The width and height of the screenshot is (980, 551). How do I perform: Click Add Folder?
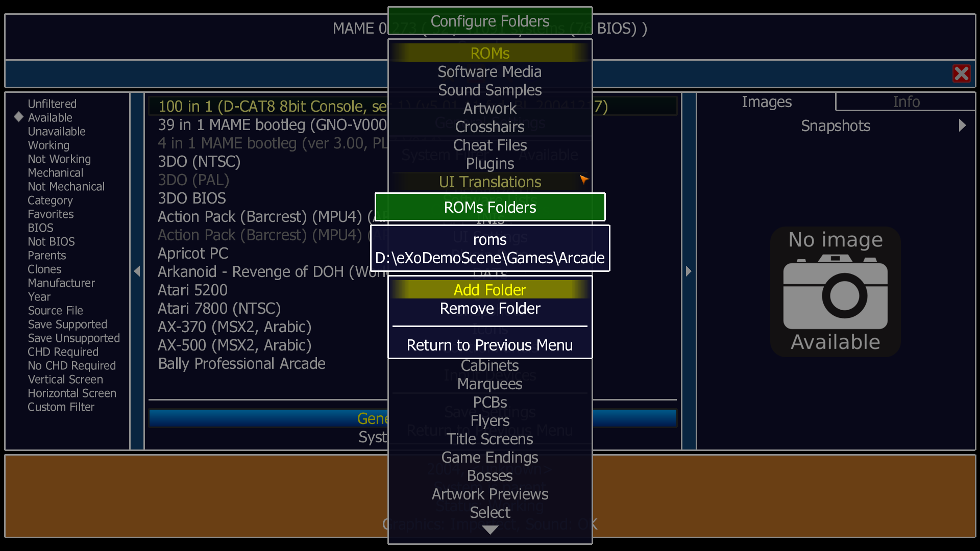(490, 290)
